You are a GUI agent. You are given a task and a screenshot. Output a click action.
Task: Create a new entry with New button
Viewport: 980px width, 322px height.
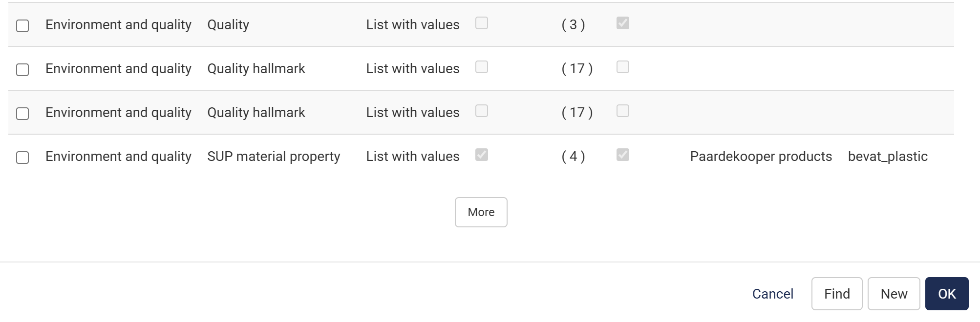tap(894, 294)
